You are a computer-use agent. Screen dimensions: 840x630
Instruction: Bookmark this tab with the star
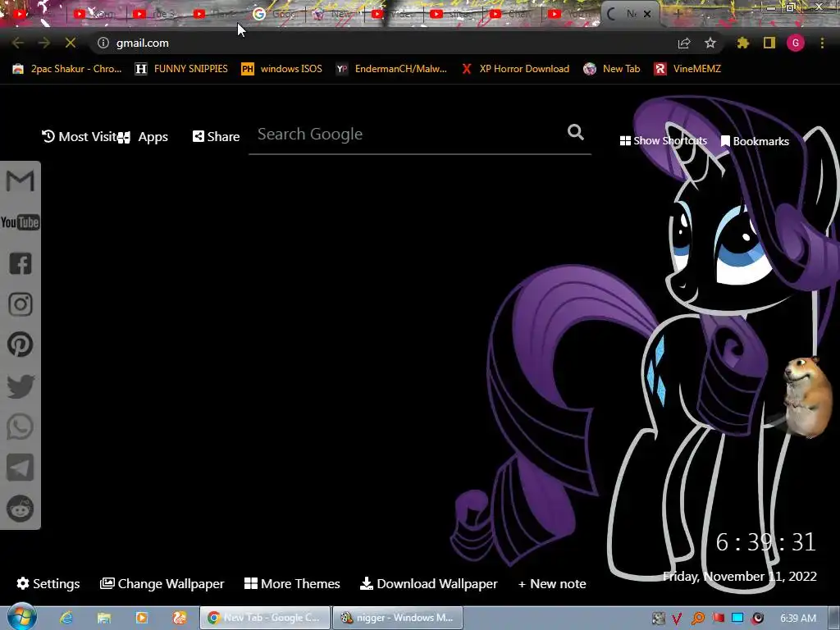click(x=710, y=43)
